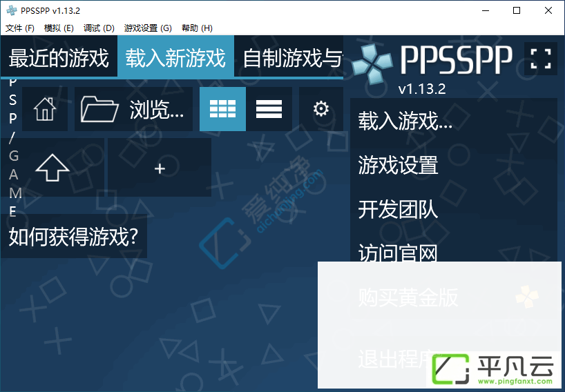Switch to 自制游戏与 tab
565x392 pixels.
point(289,57)
